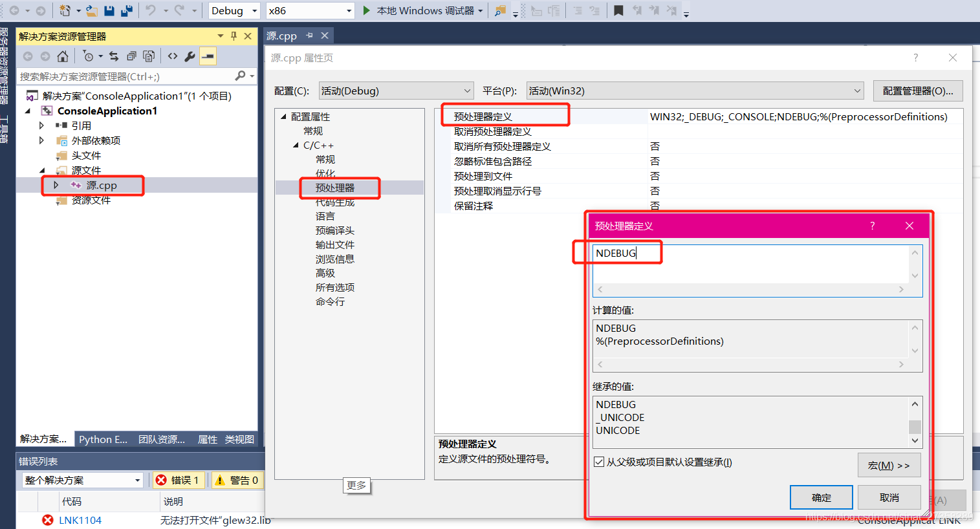Click the search magnifier in Solution Explorer
The width and height of the screenshot is (980, 529).
coord(240,76)
